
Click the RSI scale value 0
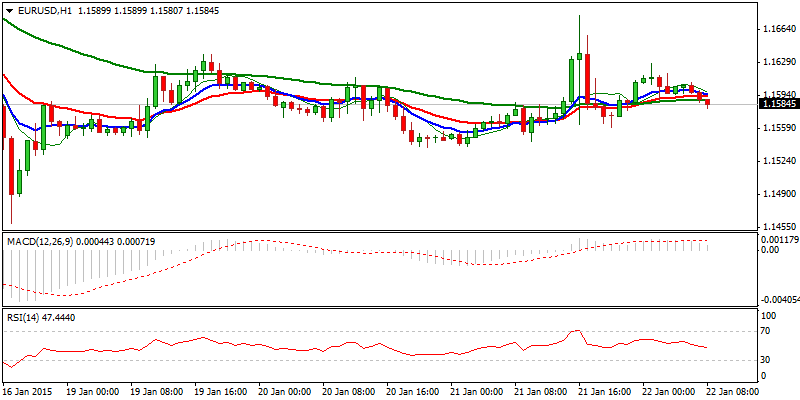click(763, 376)
